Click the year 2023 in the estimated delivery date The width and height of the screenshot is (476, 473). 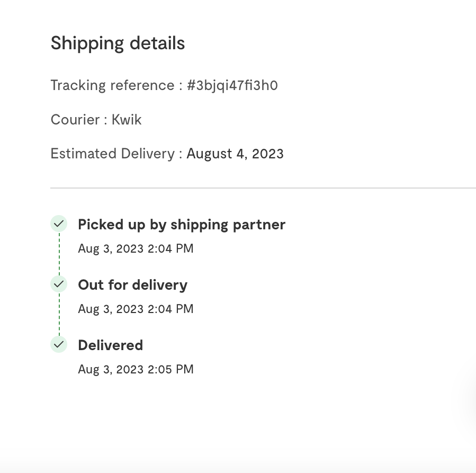[x=267, y=154]
